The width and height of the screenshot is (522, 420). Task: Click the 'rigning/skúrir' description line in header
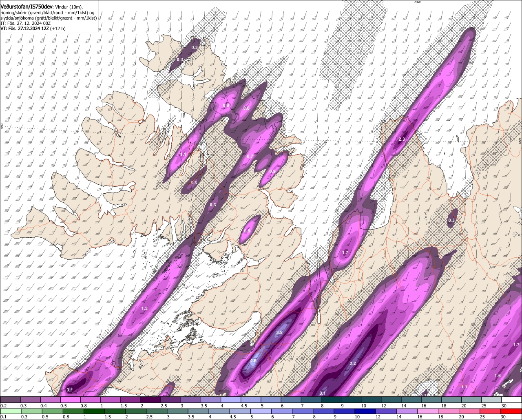point(48,13)
